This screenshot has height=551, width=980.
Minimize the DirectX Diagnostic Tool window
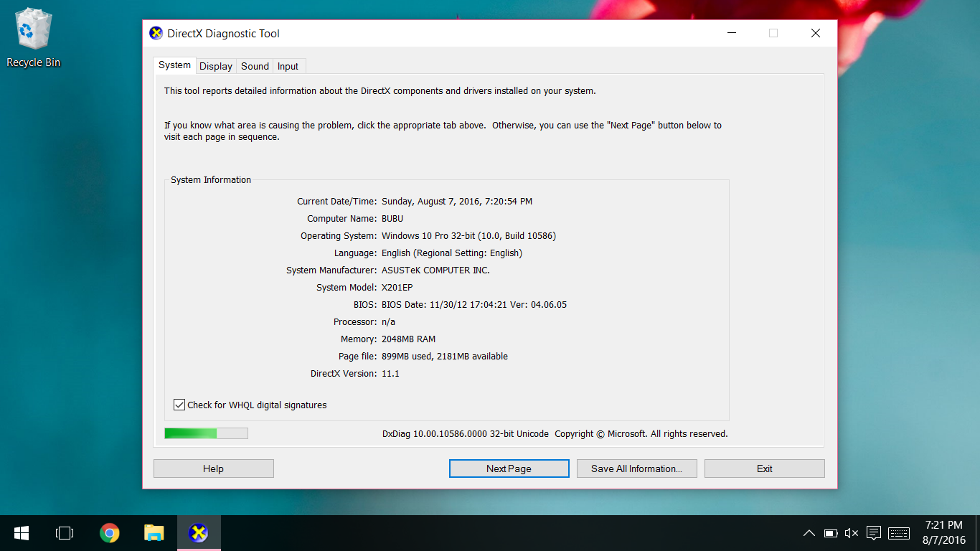point(732,33)
